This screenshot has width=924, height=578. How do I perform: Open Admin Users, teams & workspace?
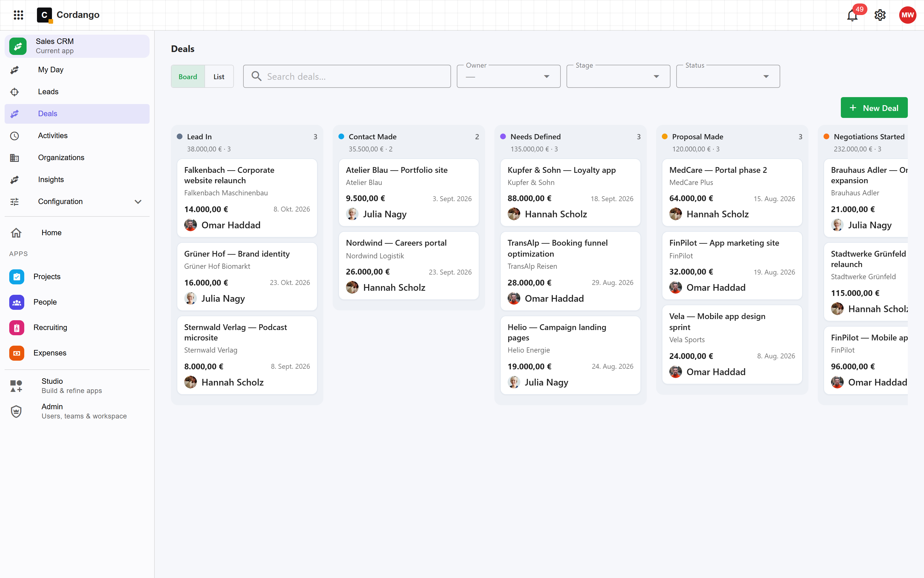[x=77, y=412]
